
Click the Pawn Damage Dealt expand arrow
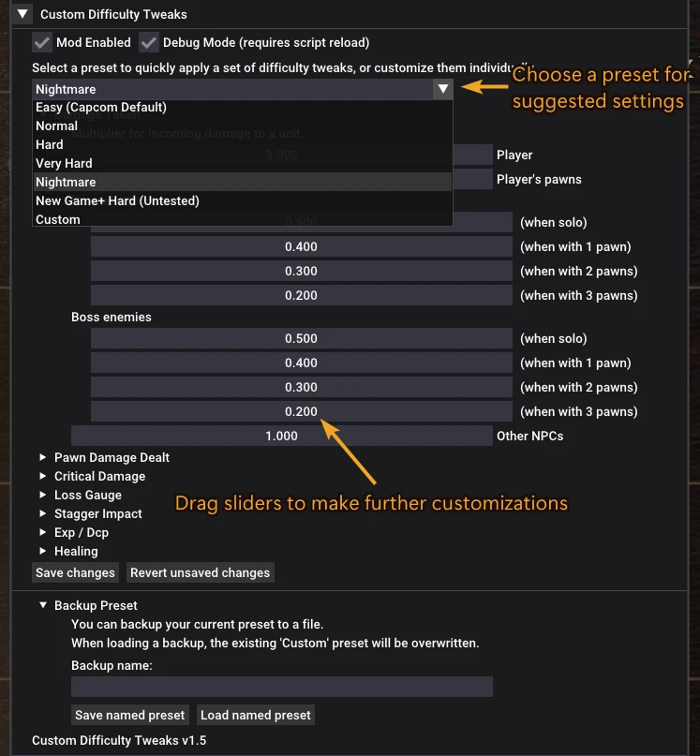[42, 457]
